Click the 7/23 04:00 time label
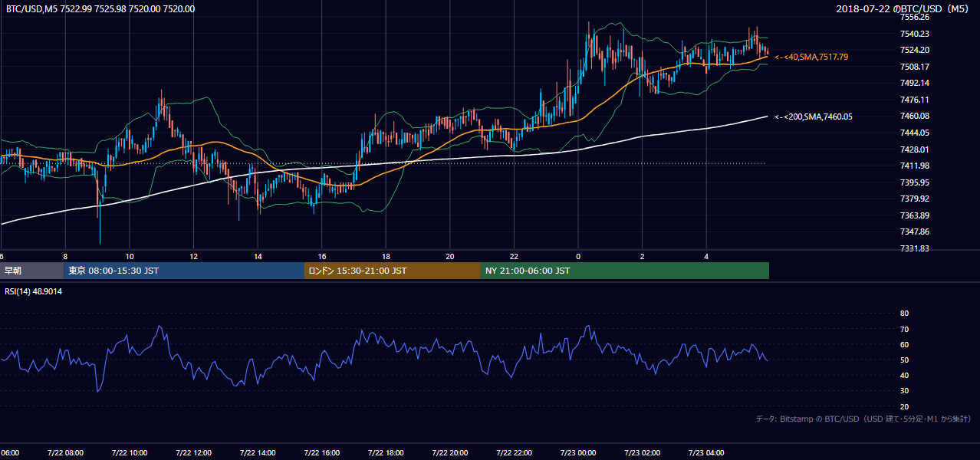 [706, 453]
